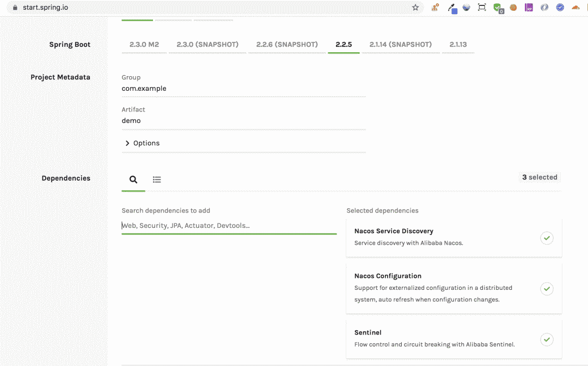Image resolution: width=588 pixels, height=366 pixels.
Task: Click the Group field com.example
Action: [243, 89]
